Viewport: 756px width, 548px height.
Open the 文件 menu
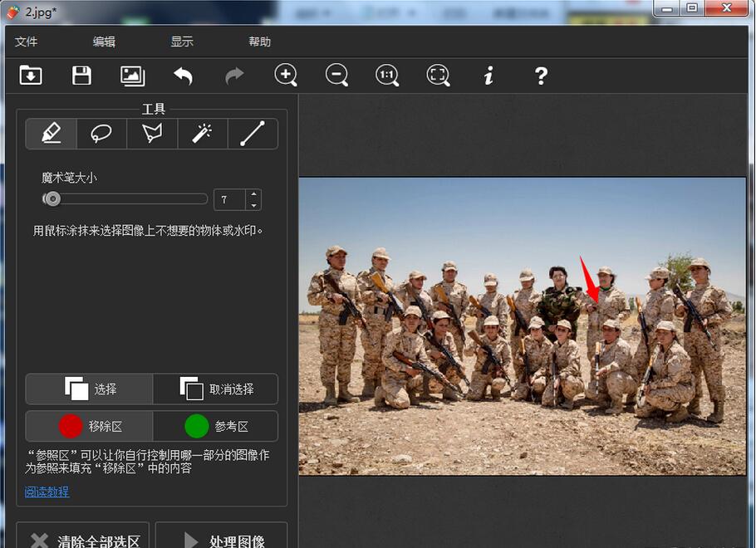(27, 42)
